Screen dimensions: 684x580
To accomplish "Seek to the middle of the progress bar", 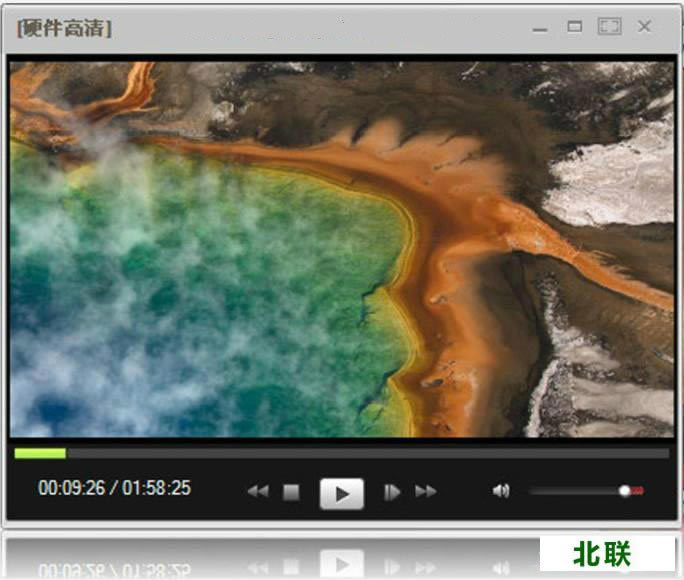I will [x=342, y=453].
